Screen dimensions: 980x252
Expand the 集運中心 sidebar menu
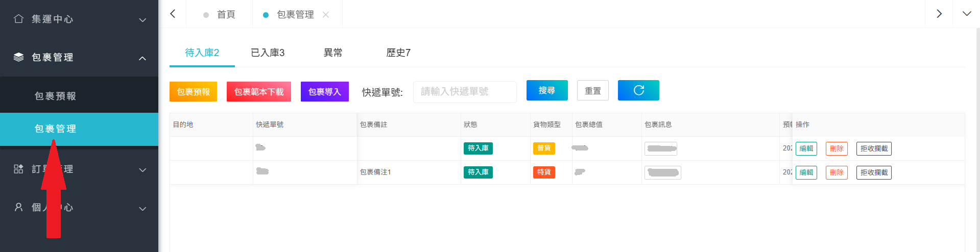(x=142, y=20)
